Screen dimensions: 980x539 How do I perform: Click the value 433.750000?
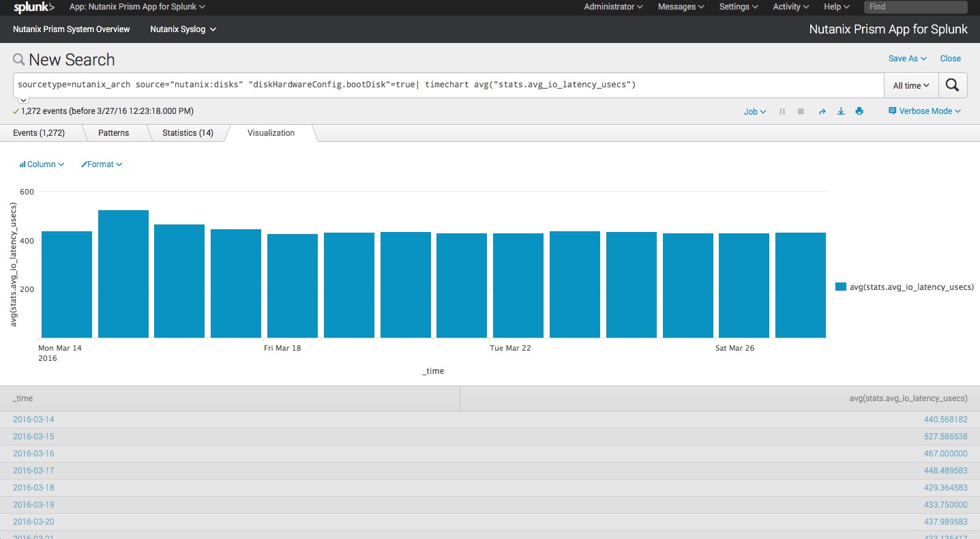coord(945,505)
